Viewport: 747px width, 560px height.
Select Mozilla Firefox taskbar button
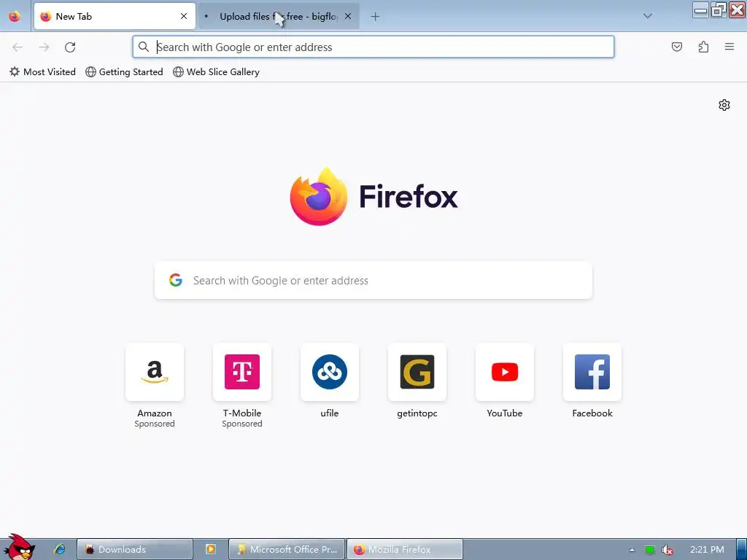pos(404,550)
